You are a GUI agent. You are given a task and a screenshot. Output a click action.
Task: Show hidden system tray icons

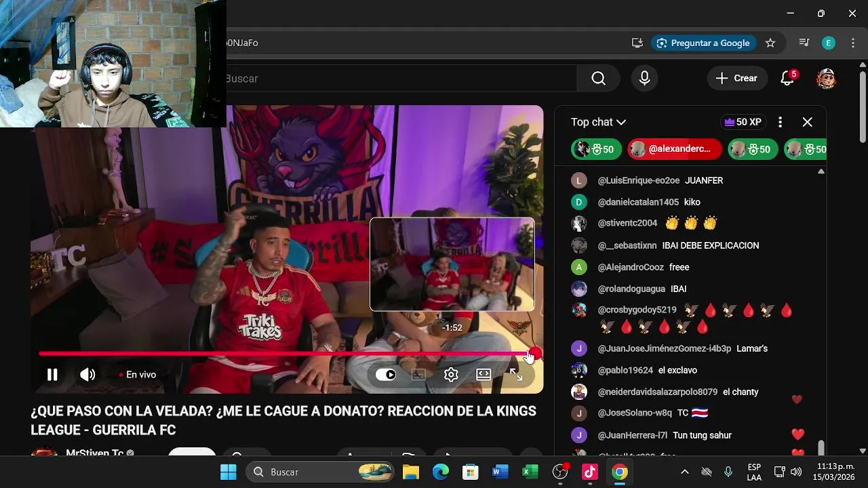pos(685,472)
